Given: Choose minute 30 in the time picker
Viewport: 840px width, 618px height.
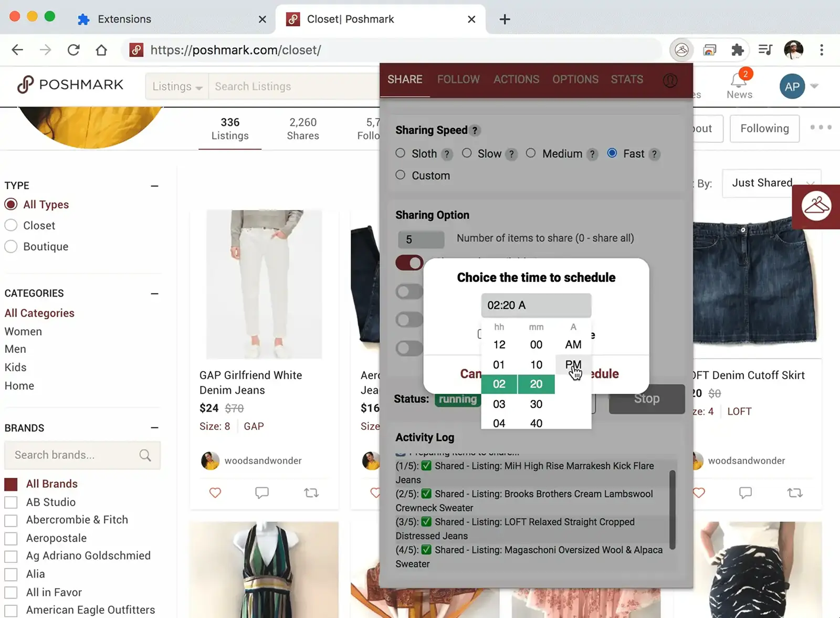Looking at the screenshot, I should click(x=536, y=404).
